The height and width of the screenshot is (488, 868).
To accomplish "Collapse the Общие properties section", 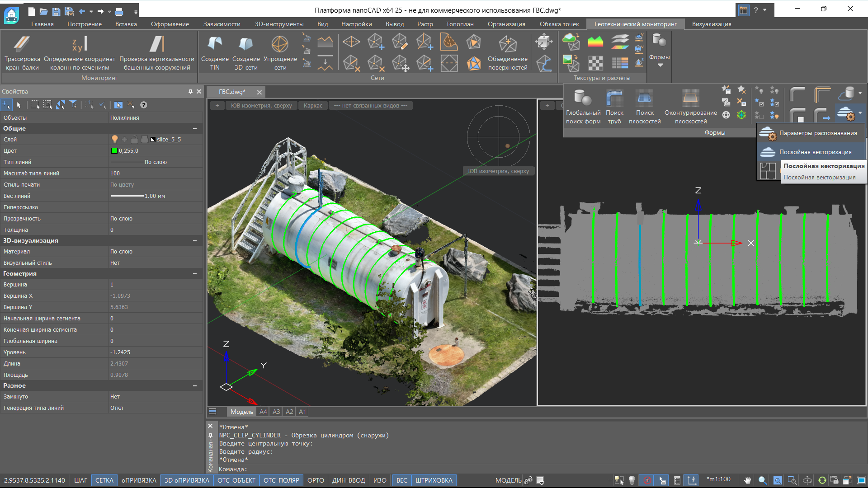I will pos(195,129).
